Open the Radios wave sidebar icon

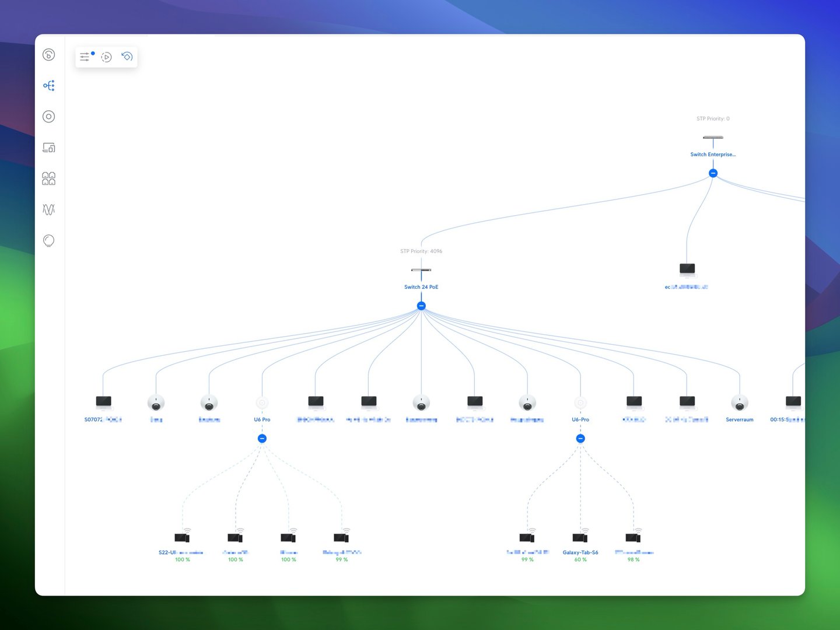[x=49, y=209]
